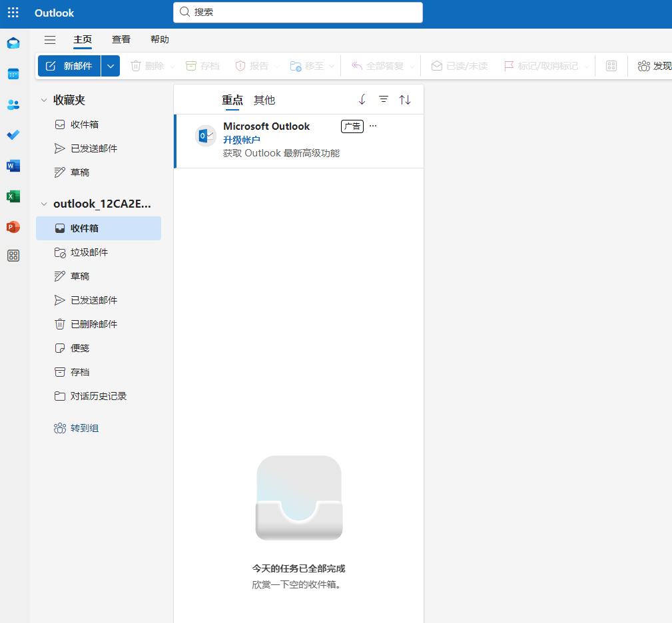672x623 pixels.
Task: Click the 已读/未读 toolbar button
Action: [x=460, y=66]
